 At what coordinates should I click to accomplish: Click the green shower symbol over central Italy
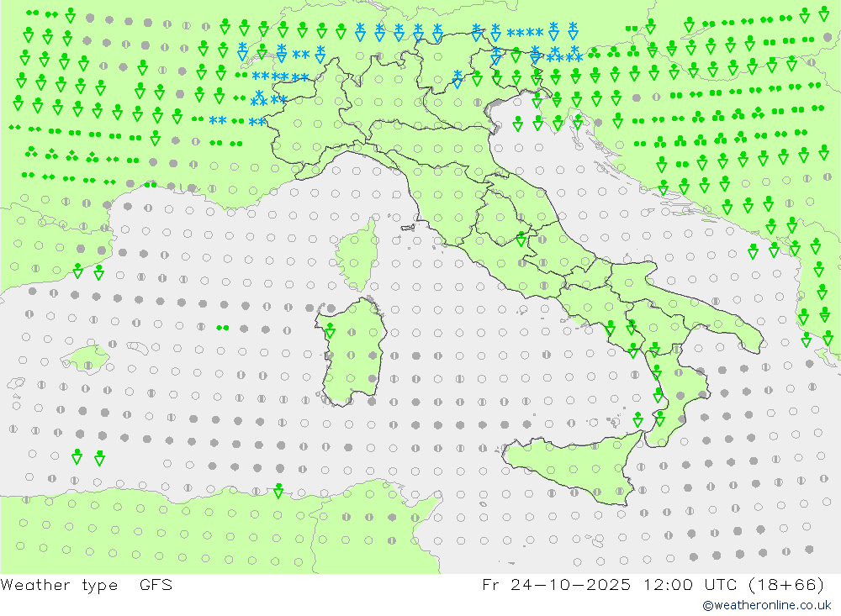[x=521, y=240]
